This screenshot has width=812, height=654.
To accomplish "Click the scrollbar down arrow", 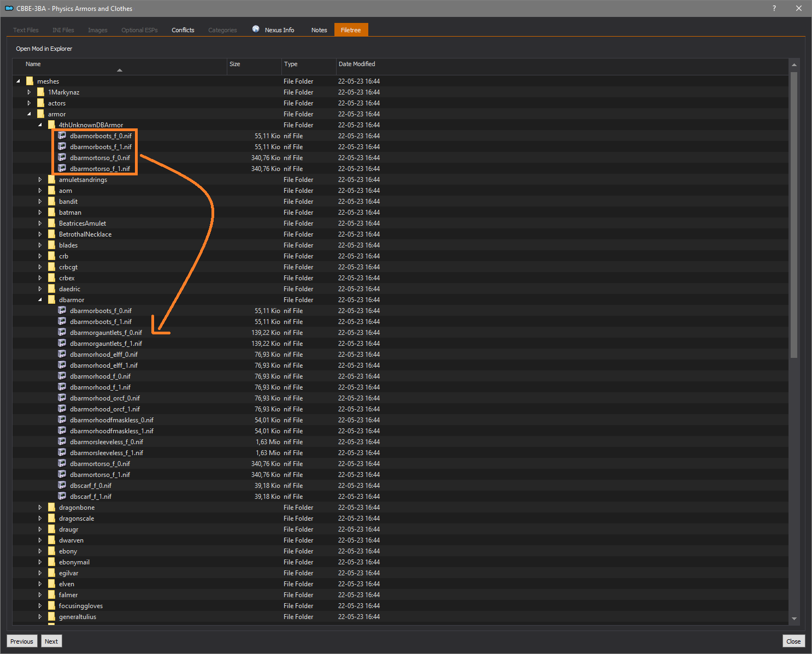I will pos(794,619).
